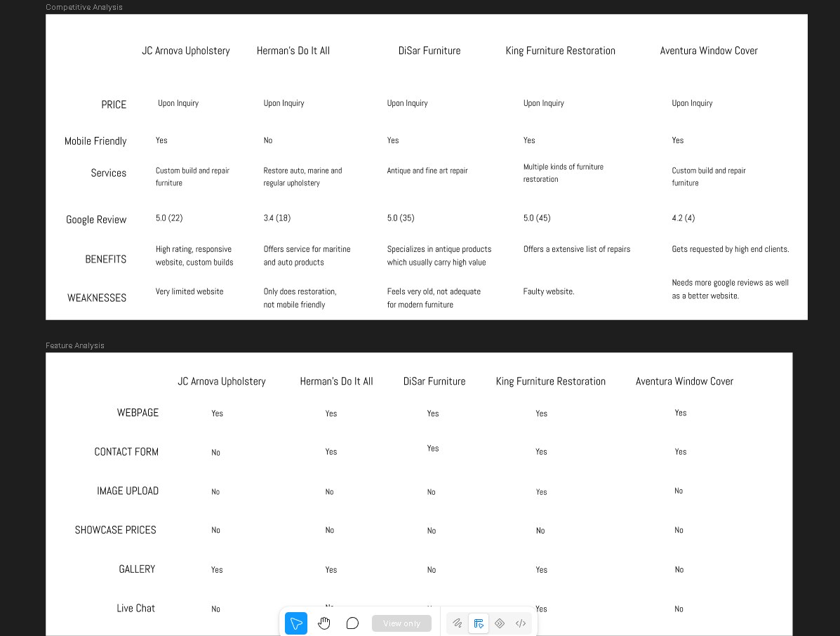Activate the Hand pan tool
840x636 pixels.
pos(324,623)
